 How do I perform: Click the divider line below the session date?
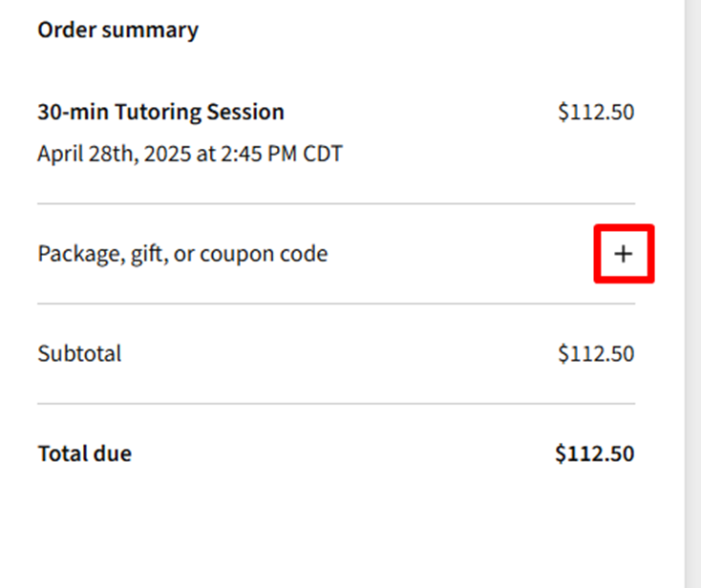pyautogui.click(x=336, y=203)
